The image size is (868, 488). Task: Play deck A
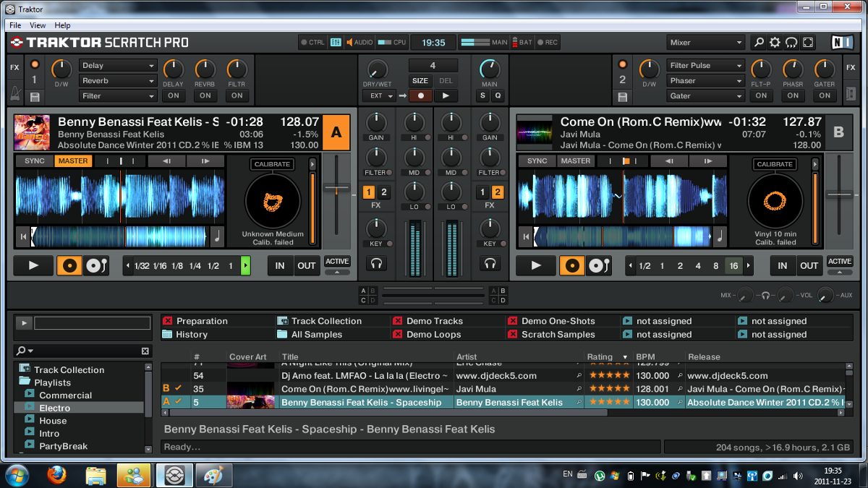[33, 265]
